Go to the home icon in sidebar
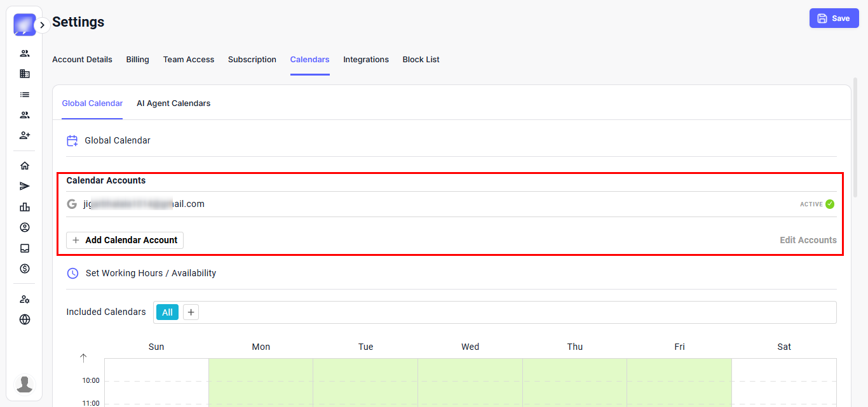Viewport: 868px width, 407px height. [25, 166]
